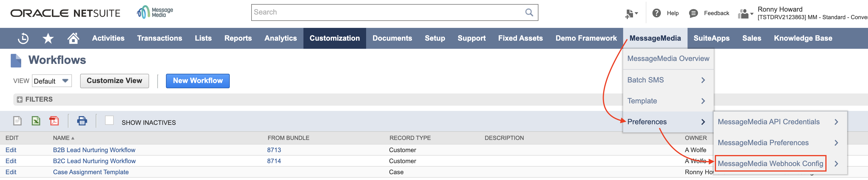The width and height of the screenshot is (868, 180).
Task: Open the Setup menu
Action: (435, 38)
